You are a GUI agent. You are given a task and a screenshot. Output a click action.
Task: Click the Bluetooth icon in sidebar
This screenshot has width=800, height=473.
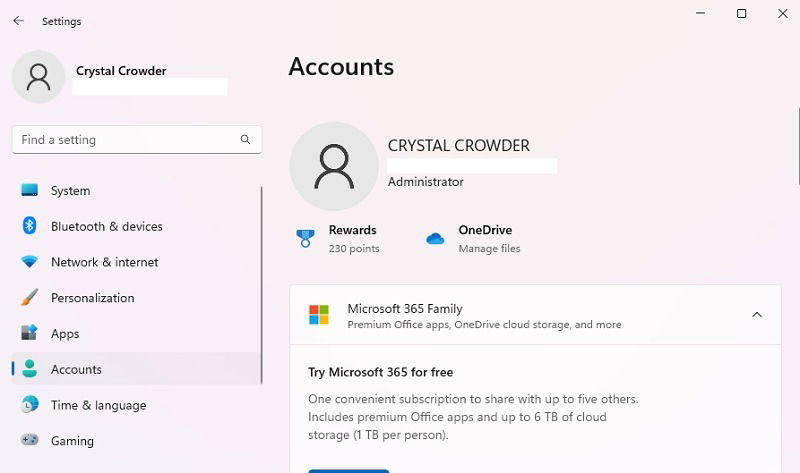[x=30, y=226]
